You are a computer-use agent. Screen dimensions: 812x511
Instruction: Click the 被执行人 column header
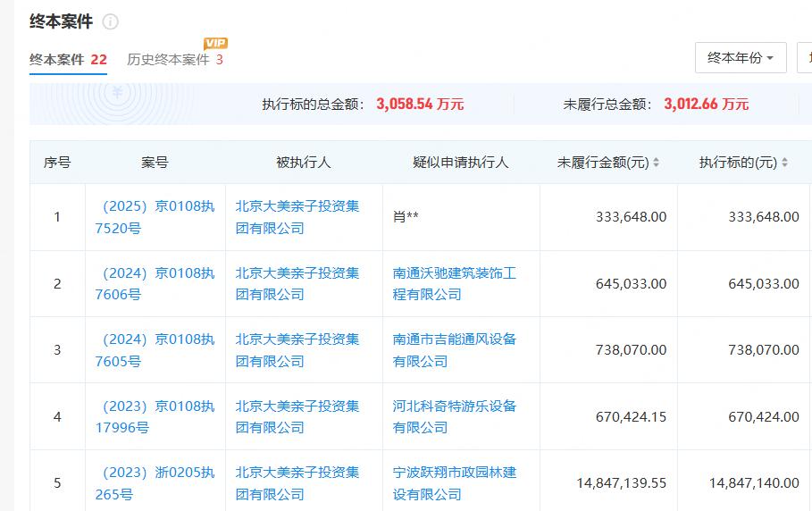(304, 163)
